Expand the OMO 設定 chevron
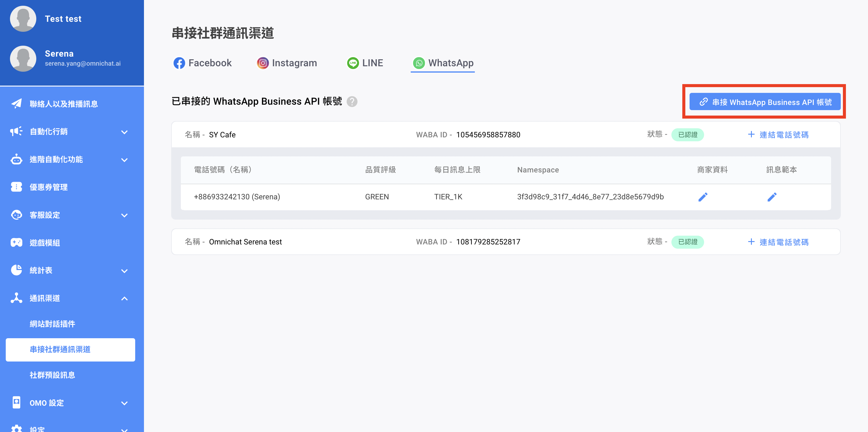Screen dimensions: 868x432 (124, 403)
